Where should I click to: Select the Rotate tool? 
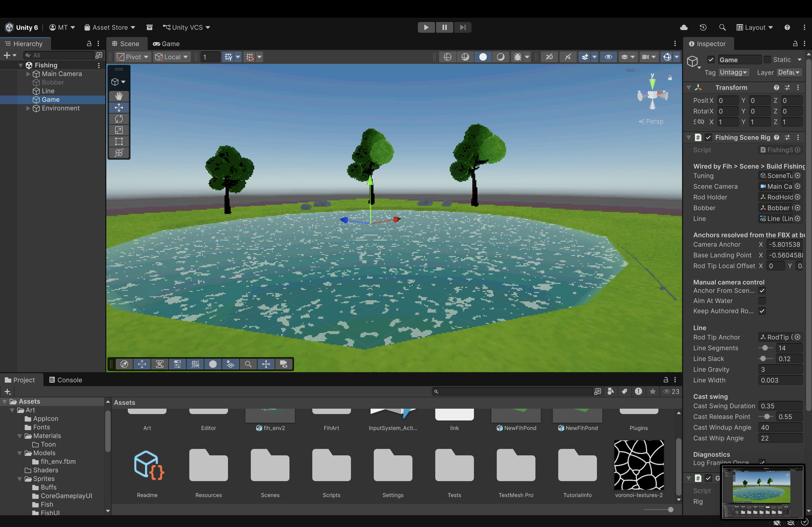[119, 119]
